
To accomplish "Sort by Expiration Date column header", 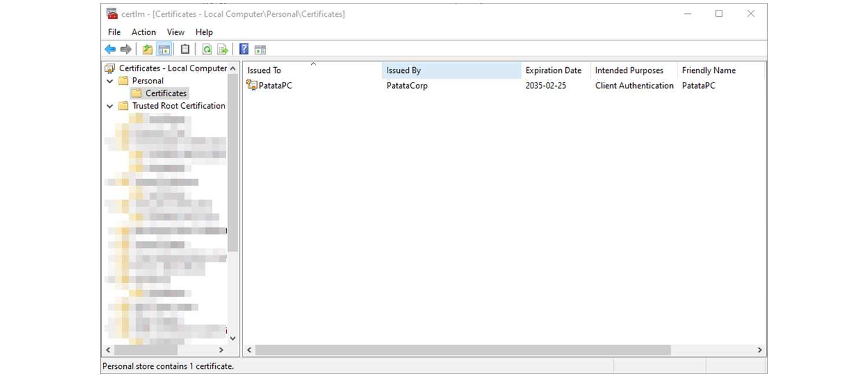I will click(553, 71).
